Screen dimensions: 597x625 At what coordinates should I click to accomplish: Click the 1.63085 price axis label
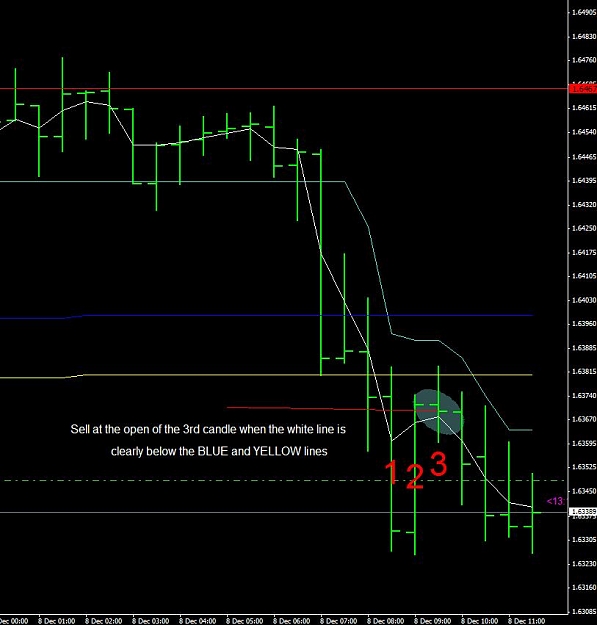pyautogui.click(x=584, y=611)
